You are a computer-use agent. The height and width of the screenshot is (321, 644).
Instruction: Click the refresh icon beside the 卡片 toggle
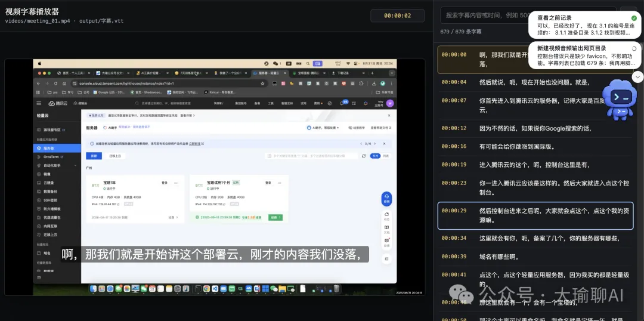tap(364, 156)
